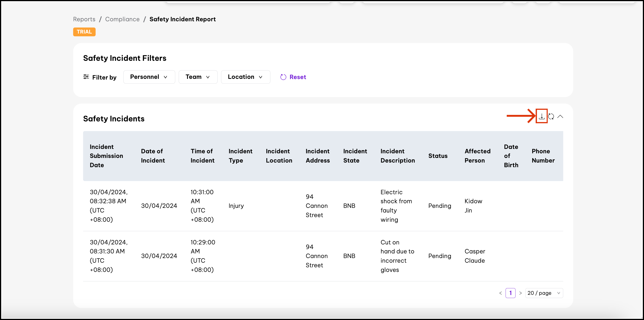The height and width of the screenshot is (320, 644).
Task: Click Safety Incident Report breadcrumb
Action: tap(182, 19)
